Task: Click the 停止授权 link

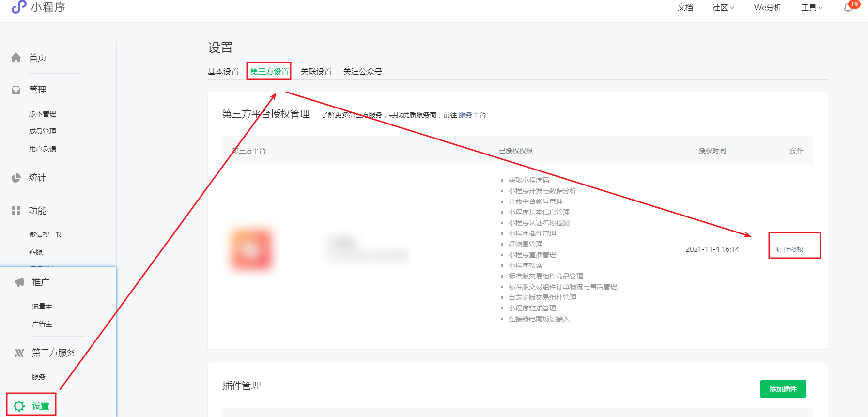Action: (790, 249)
